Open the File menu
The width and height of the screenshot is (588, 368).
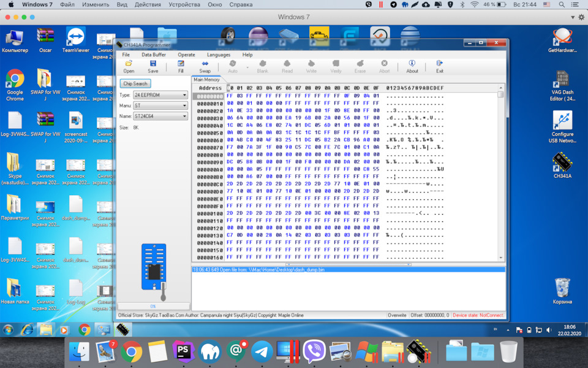point(126,55)
